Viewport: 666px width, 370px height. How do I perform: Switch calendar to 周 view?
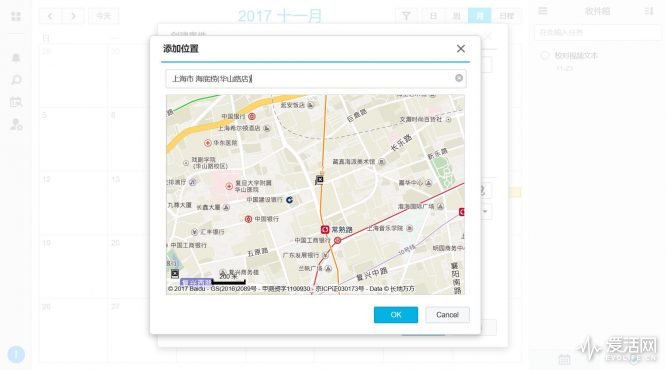click(457, 16)
